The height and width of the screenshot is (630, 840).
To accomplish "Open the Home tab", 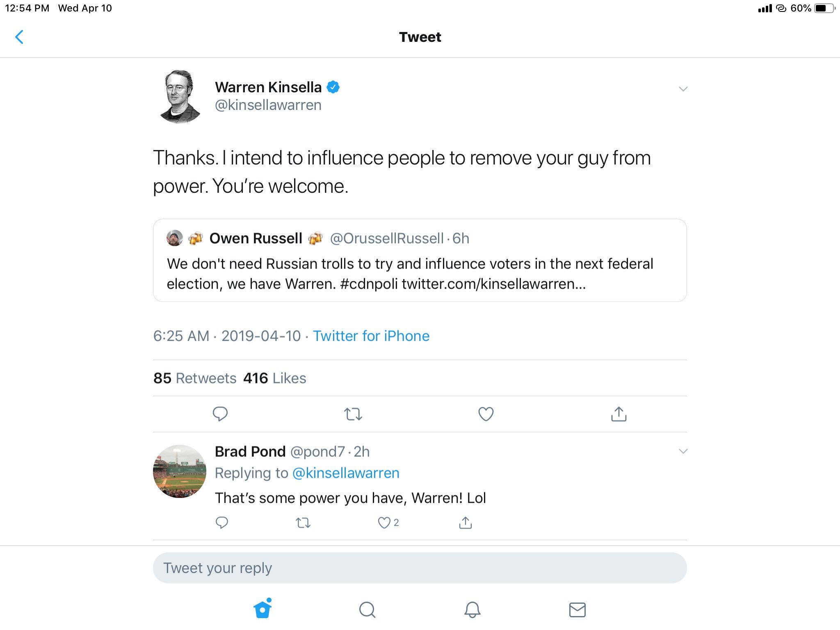I will pos(262,609).
